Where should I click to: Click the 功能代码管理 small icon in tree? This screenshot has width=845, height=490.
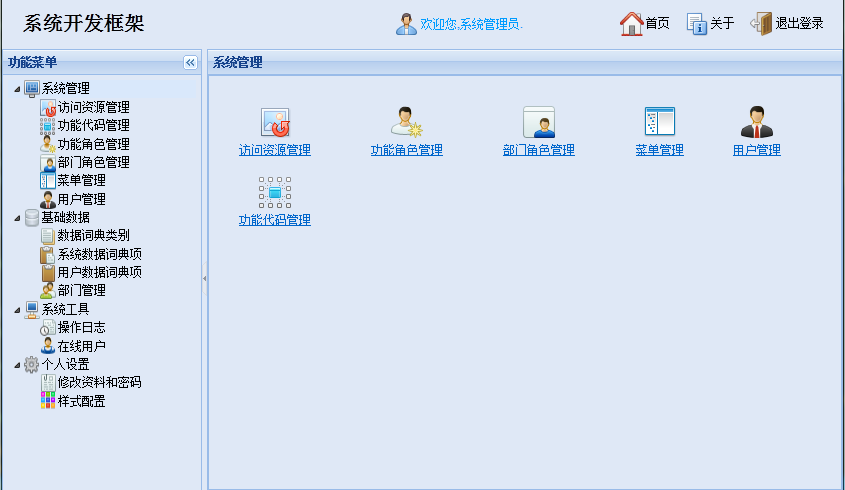[47, 126]
